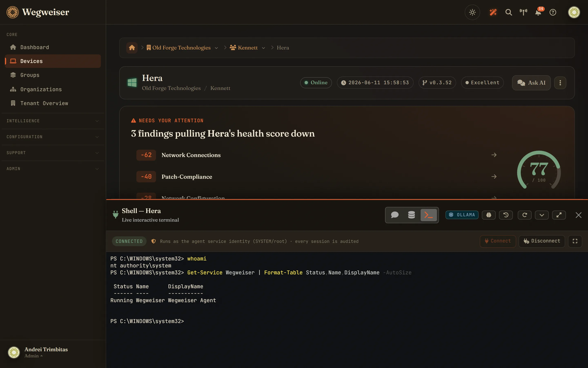This screenshot has width=588, height=368.
Task: Focus the terminal prompt input line
Action: 147,321
